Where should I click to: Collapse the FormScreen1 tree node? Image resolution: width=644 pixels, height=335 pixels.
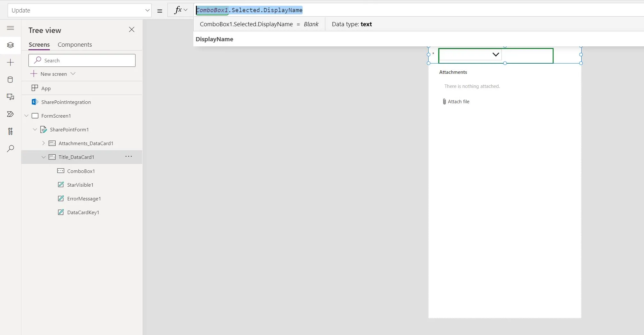coord(27,116)
